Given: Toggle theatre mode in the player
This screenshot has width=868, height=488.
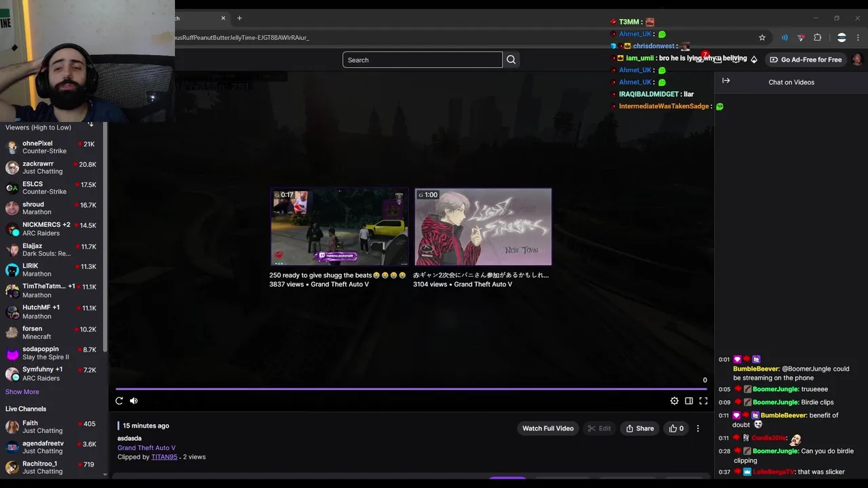Looking at the screenshot, I should [x=689, y=401].
